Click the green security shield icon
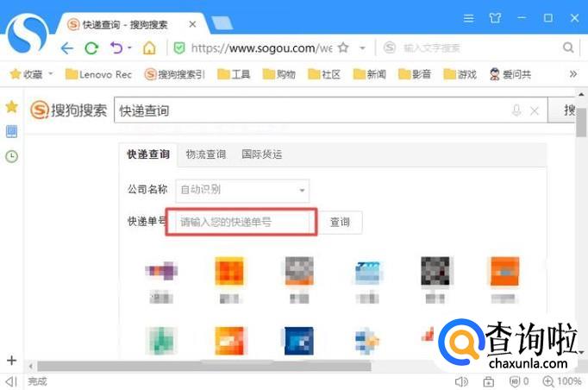 179,48
